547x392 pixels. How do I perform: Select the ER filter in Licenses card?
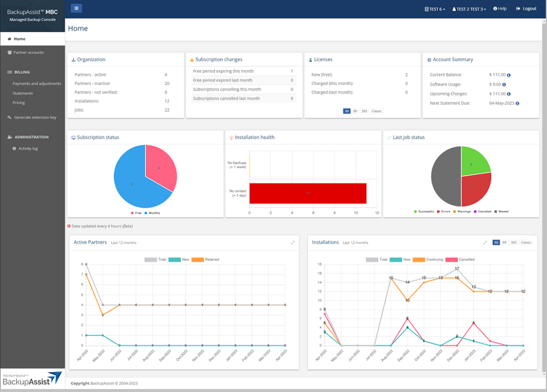(x=355, y=111)
